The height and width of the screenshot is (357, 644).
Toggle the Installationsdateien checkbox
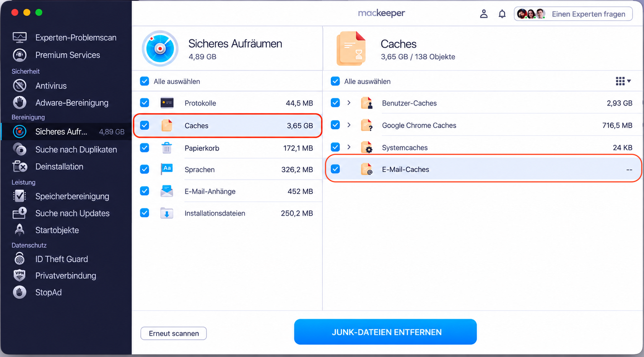[145, 213]
